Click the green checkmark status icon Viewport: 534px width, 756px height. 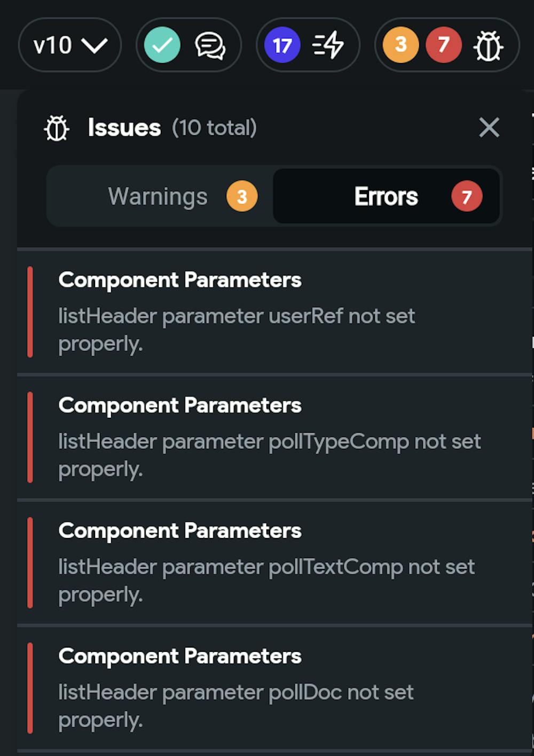pyautogui.click(x=162, y=45)
